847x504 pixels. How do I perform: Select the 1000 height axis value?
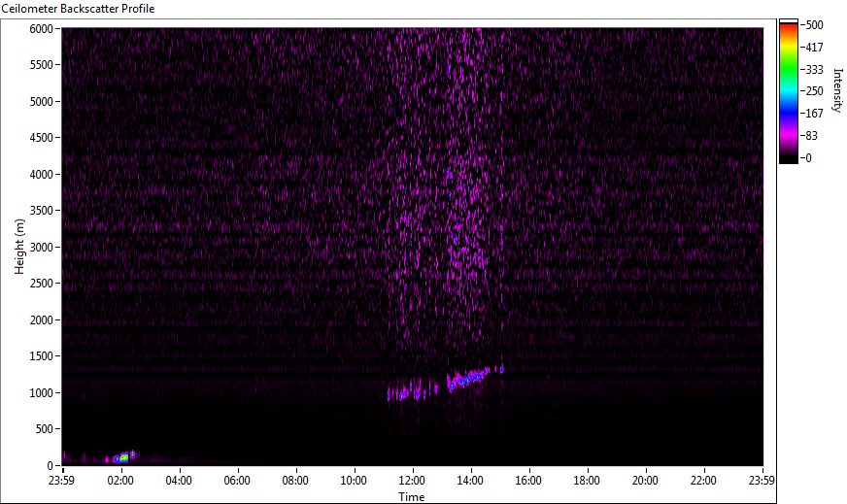point(41,393)
